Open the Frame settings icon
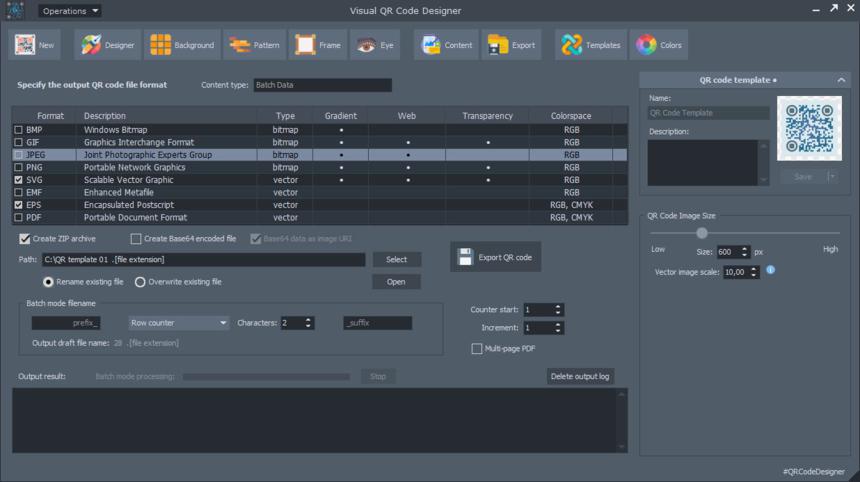Viewport: 860px width, 482px height. [304, 45]
